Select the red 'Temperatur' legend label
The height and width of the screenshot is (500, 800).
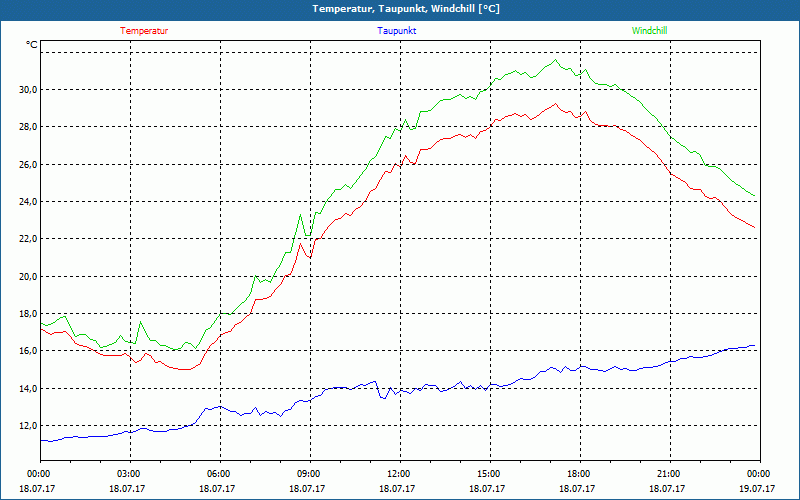coord(144,31)
